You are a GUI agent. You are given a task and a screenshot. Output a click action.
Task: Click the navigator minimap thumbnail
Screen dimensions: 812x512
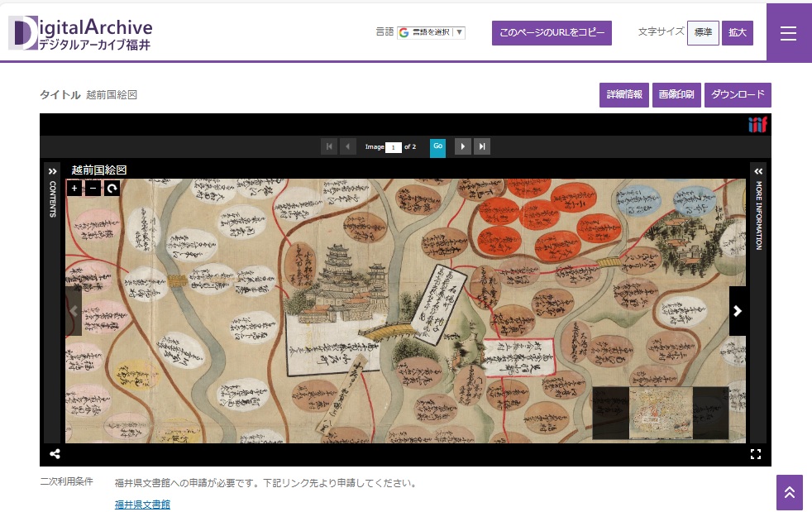(x=661, y=413)
